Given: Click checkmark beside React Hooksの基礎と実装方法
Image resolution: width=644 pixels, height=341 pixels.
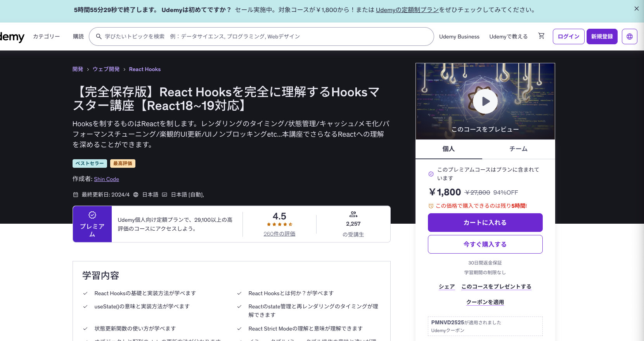Looking at the screenshot, I should click(x=85, y=293).
